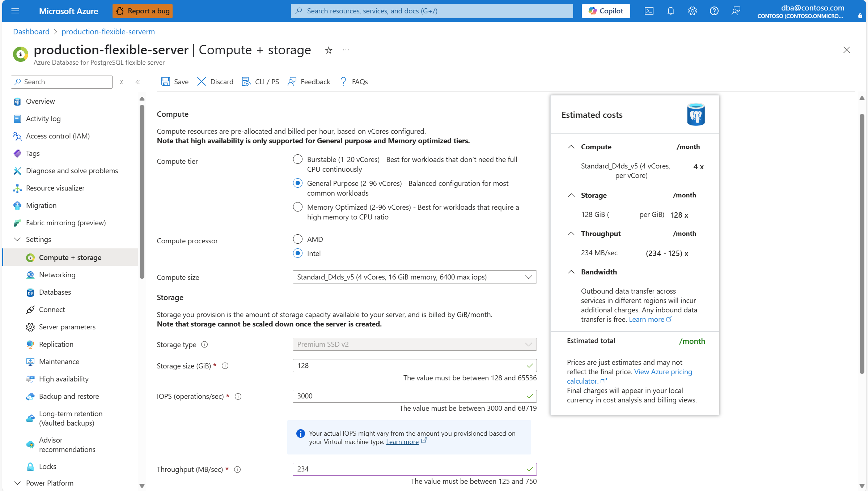Collapse the left sidebar with double chevron

[137, 82]
